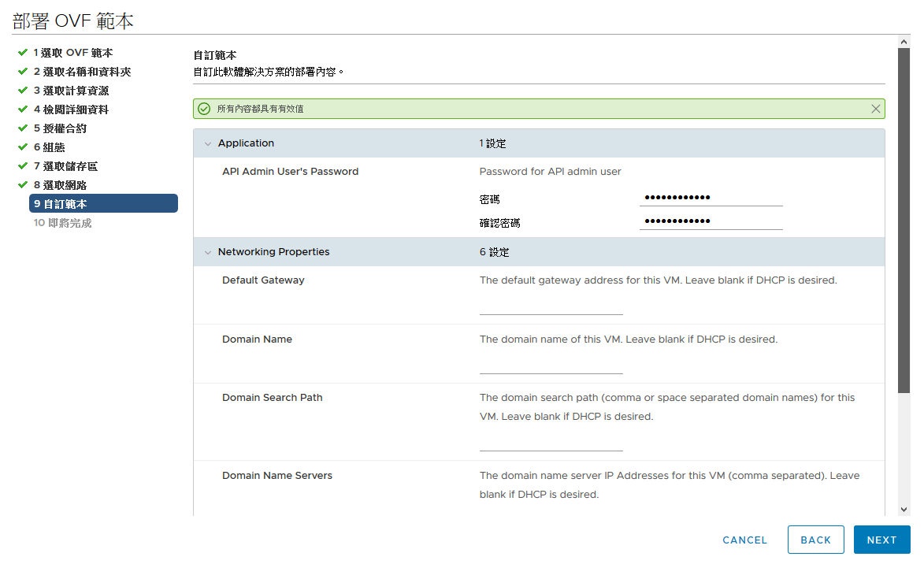Click the green checkmark beside step 4 檢閱詳細資料
Image resolution: width=924 pixels, height=564 pixels.
(x=23, y=109)
